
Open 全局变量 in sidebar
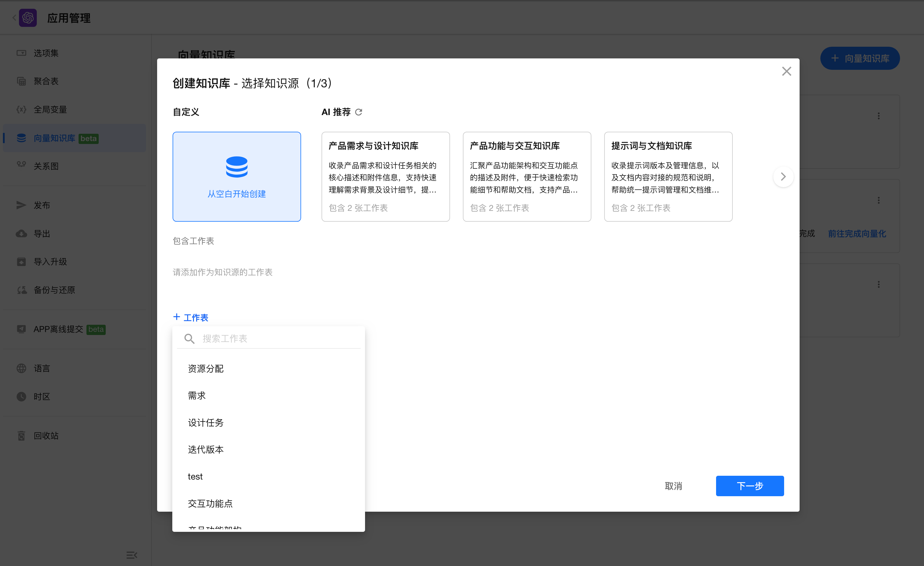[50, 110]
